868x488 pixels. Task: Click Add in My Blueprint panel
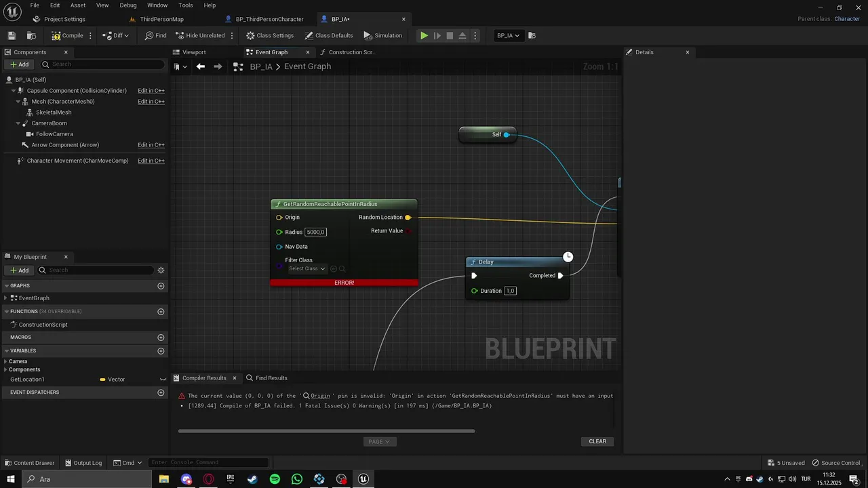(x=20, y=270)
